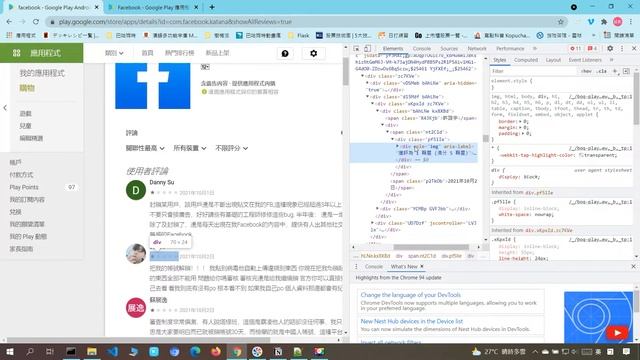640x360 pixels.
Task: Click the DevTools inspect element picker icon
Action: tap(356, 48)
